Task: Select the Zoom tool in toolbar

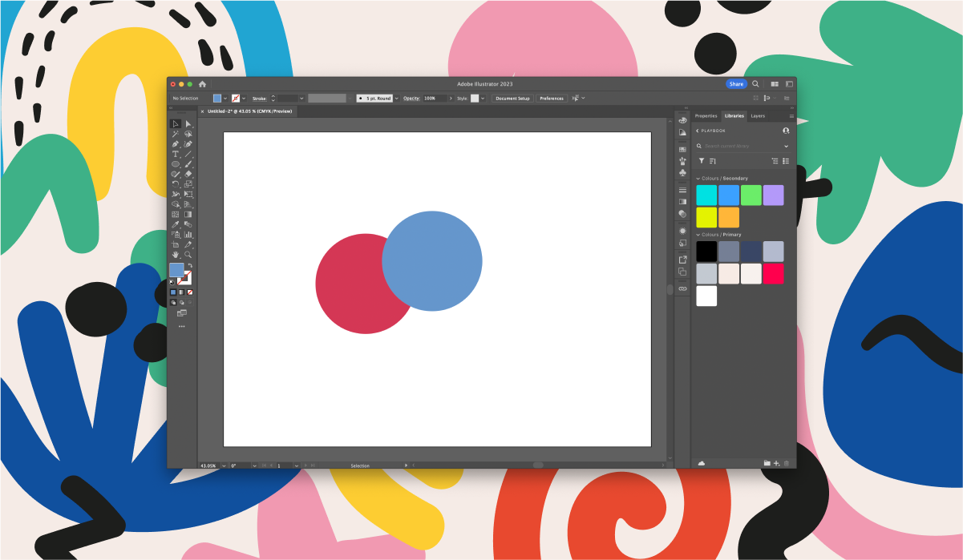Action: tap(188, 254)
